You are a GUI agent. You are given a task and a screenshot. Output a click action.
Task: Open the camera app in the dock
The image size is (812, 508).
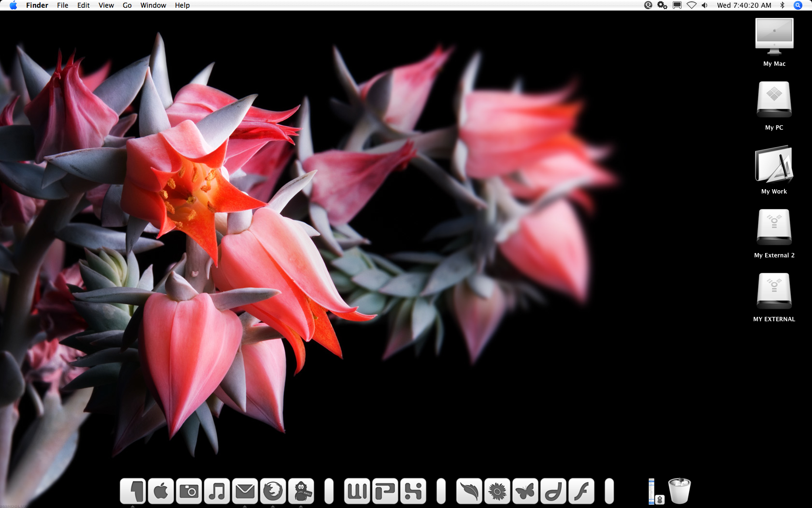189,491
